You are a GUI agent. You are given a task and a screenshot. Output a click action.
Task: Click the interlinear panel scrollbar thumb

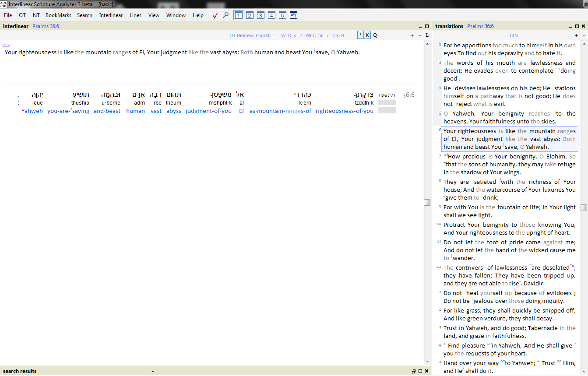[x=427, y=202]
